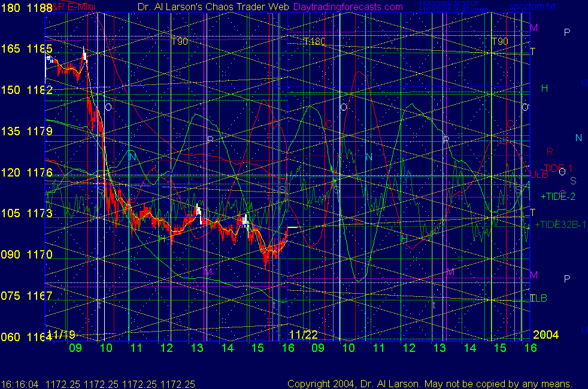Select the spcctom.txt file name label
Viewport: 588px width, 389px height.
[x=532, y=7]
